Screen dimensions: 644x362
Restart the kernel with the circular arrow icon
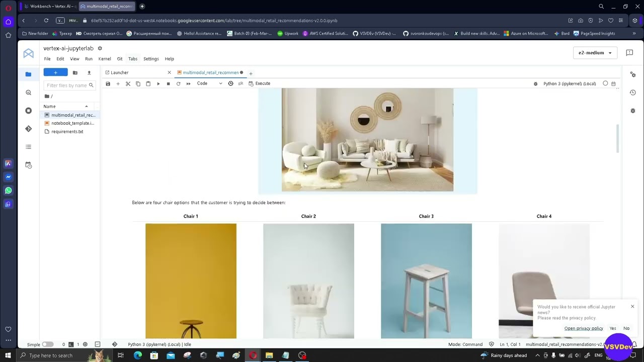click(x=178, y=83)
